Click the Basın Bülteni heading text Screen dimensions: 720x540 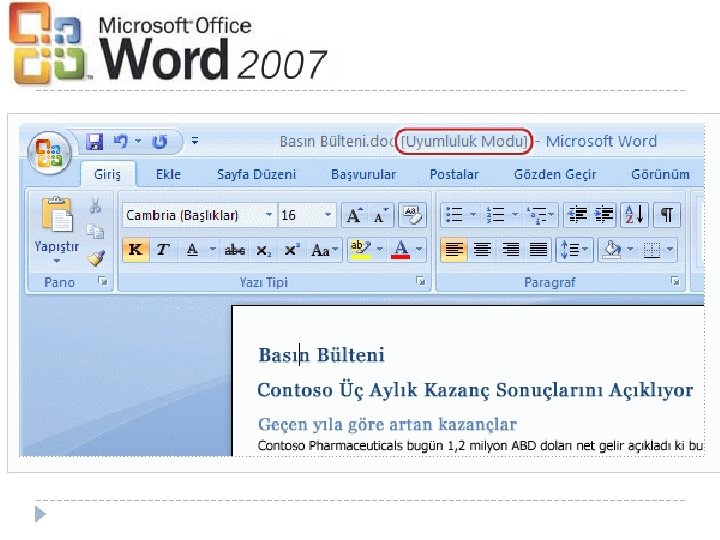321,355
